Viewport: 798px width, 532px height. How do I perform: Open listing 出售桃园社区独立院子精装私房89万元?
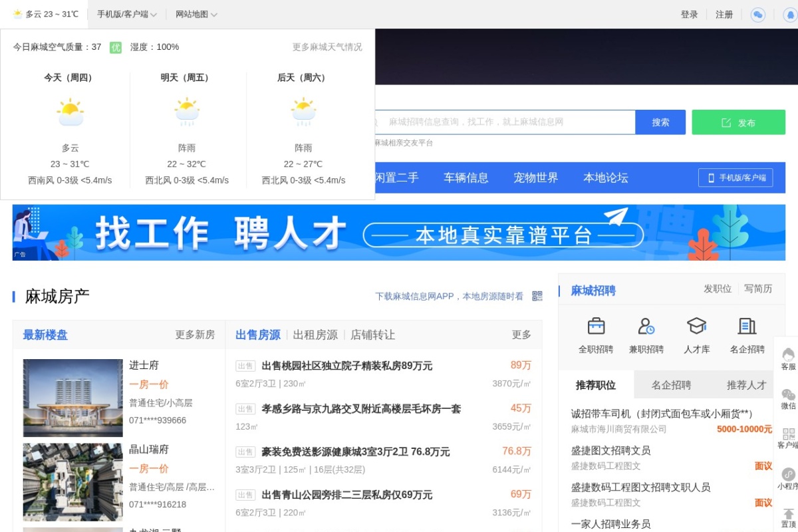pos(347,366)
